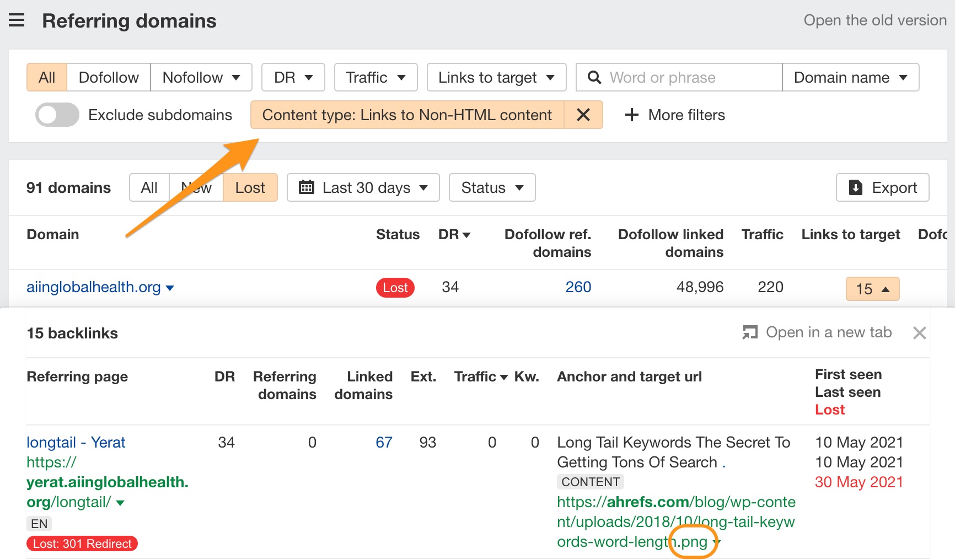Image resolution: width=955 pixels, height=560 pixels.
Task: Open the Traffic filter dropdown
Action: tap(375, 78)
